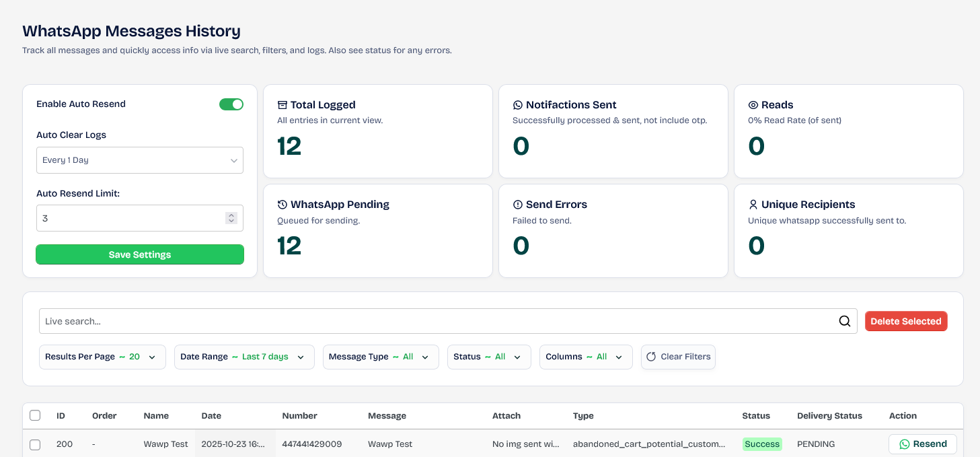
Task: Open the Columns filter menu
Action: (x=585, y=357)
